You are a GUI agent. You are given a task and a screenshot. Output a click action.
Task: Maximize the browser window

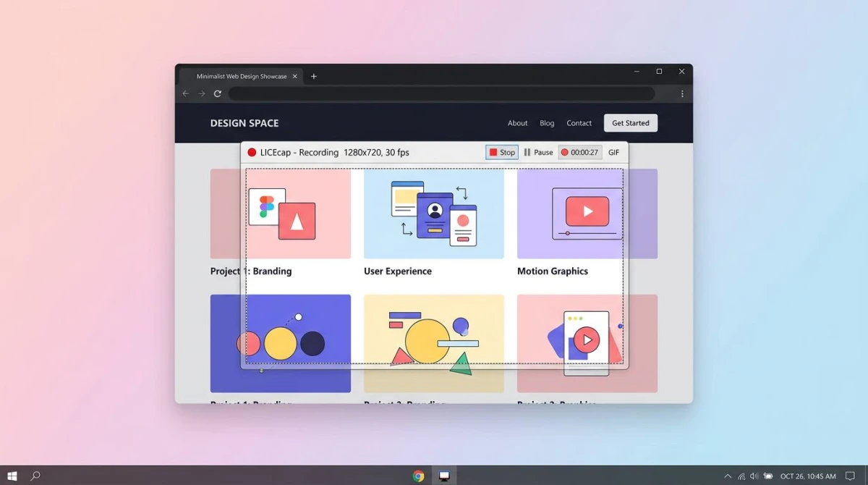pyautogui.click(x=659, y=72)
